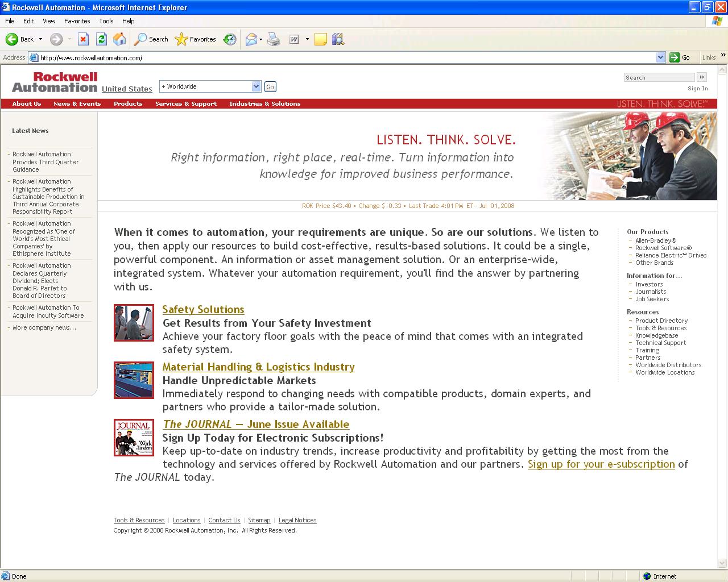Screen dimensions: 728x582
Task: Click the Mail envelope icon
Action: coord(251,39)
